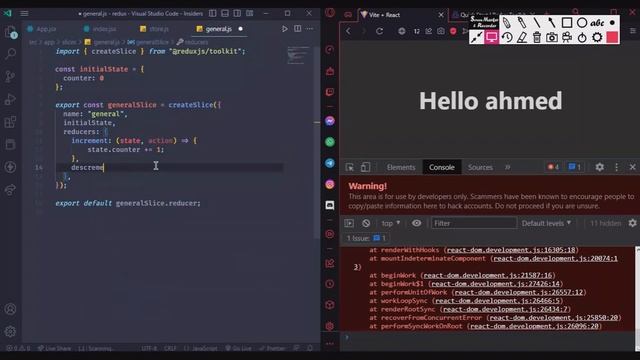The image size is (640, 360).
Task: Open Customize Layout in VS Code title bar
Action: (x=249, y=13)
